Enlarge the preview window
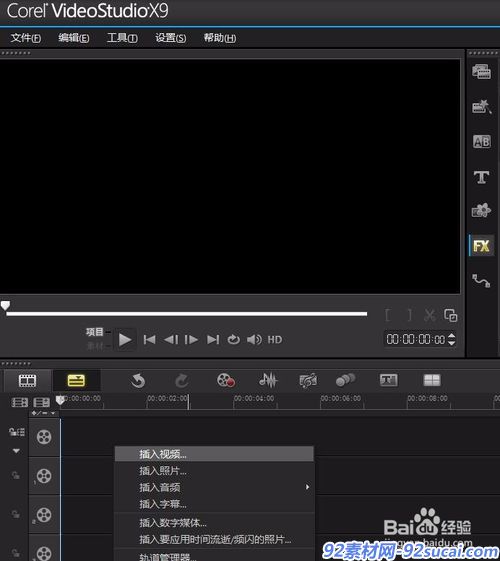The height and width of the screenshot is (561, 500). 451,316
